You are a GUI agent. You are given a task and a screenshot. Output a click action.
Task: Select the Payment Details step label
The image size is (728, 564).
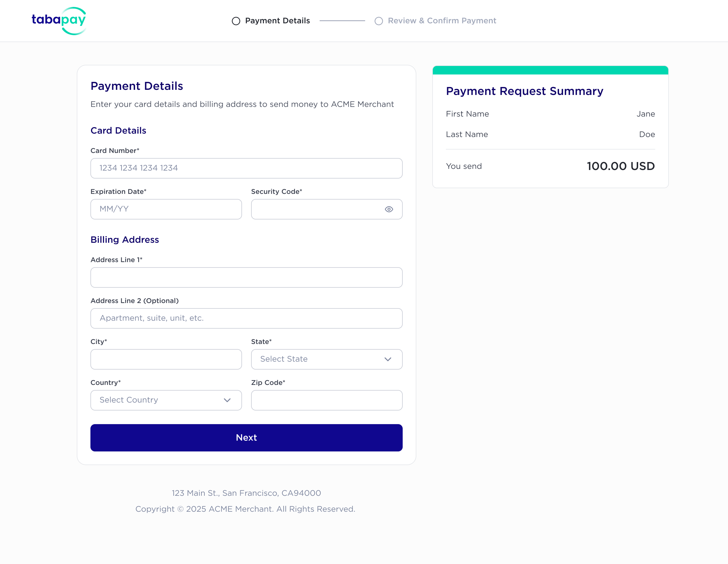pos(277,21)
